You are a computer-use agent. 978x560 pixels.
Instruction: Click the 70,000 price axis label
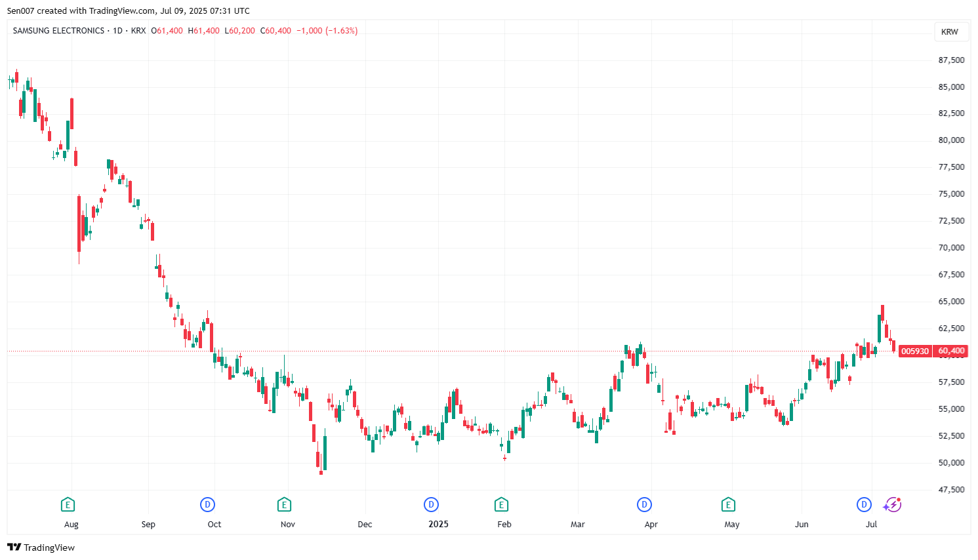(951, 247)
